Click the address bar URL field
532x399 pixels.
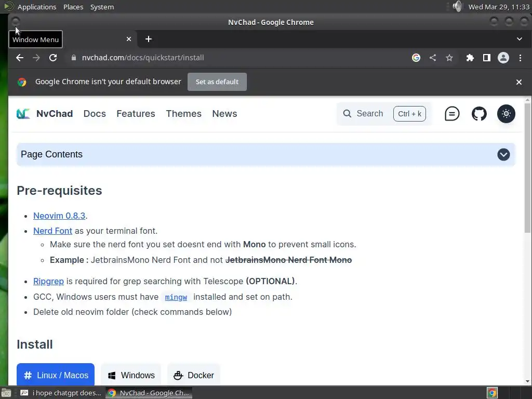[237, 58]
